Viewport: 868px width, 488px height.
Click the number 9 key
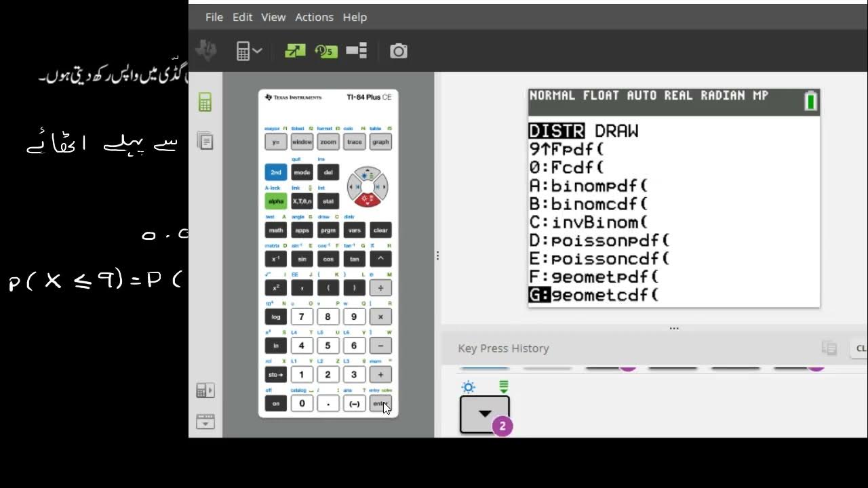[x=354, y=317]
